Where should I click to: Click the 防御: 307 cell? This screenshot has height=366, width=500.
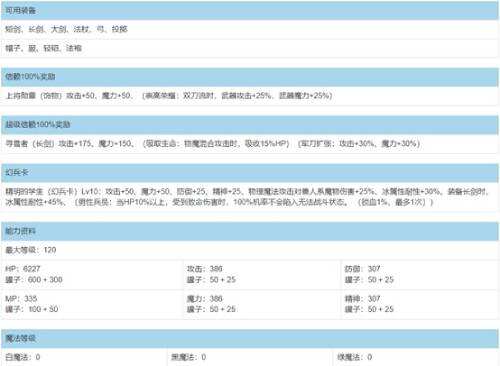click(420, 274)
